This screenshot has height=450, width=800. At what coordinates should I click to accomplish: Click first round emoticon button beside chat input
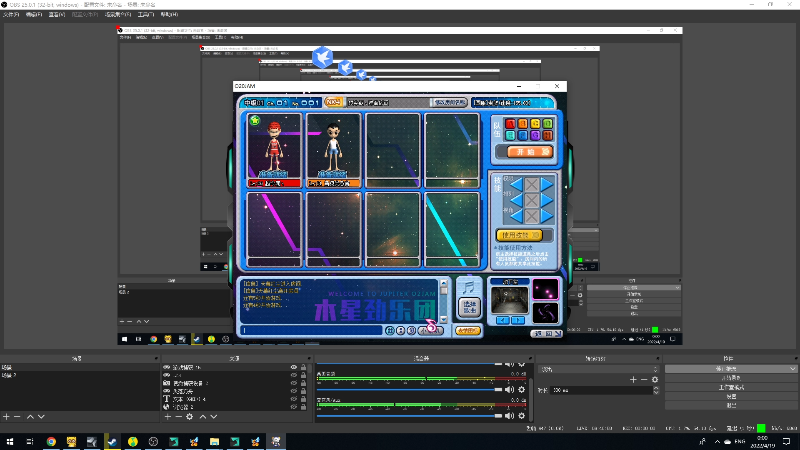point(390,331)
